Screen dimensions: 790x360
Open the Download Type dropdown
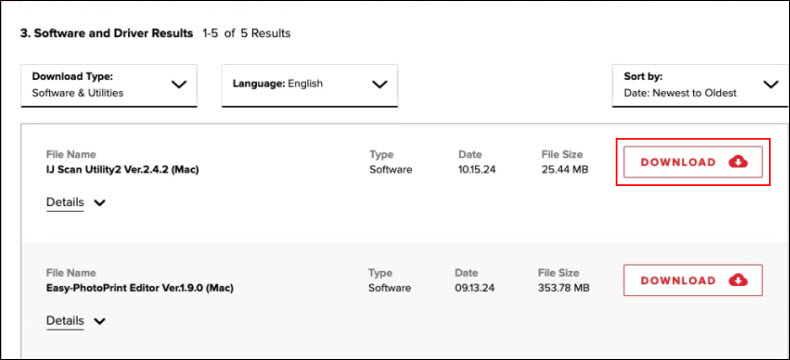109,85
